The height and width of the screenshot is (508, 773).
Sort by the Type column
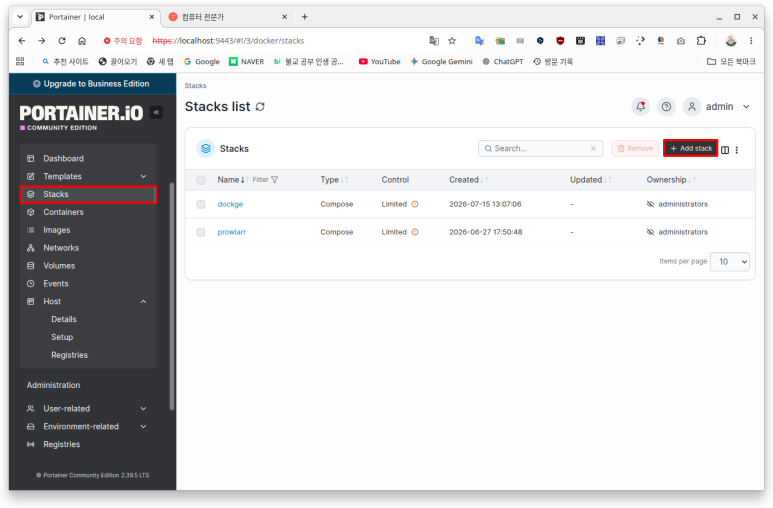334,180
